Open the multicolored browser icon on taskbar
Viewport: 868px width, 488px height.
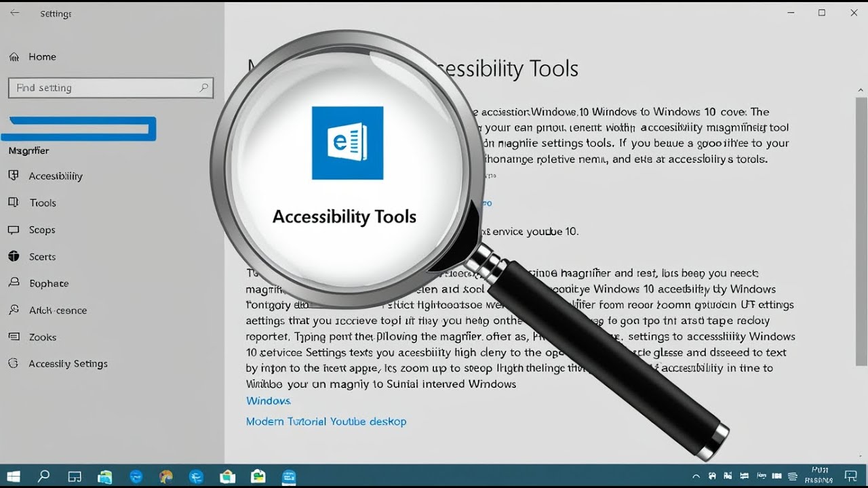[166, 476]
